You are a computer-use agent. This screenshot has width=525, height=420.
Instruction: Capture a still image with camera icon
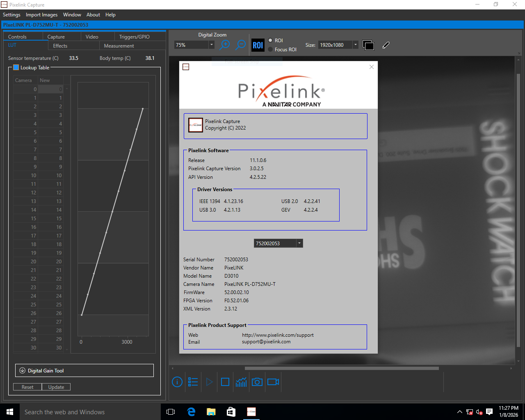257,382
